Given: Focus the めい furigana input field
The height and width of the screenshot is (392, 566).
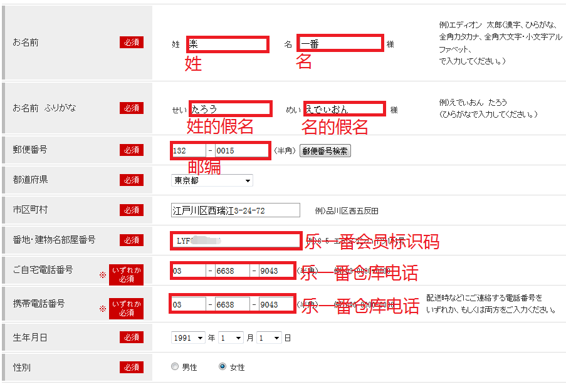Looking at the screenshot, I should tap(344, 109).
